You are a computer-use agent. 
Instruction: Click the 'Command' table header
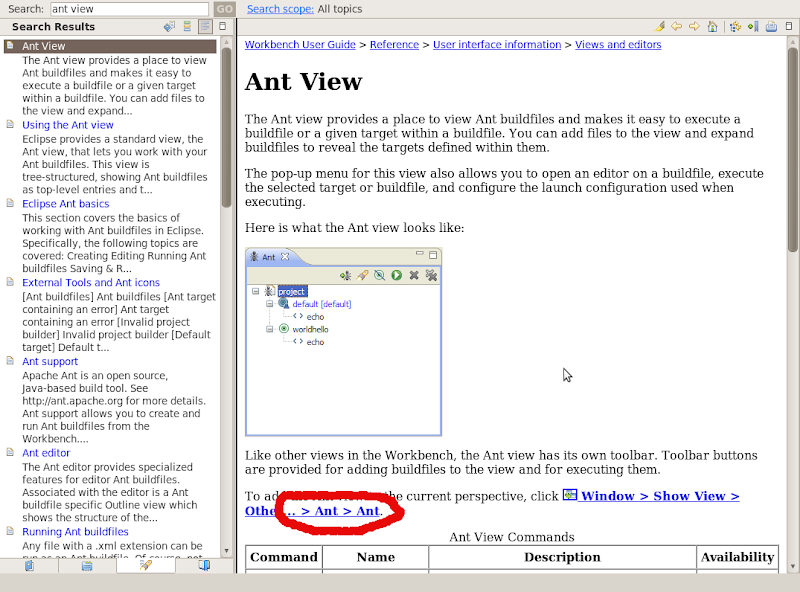pos(284,557)
